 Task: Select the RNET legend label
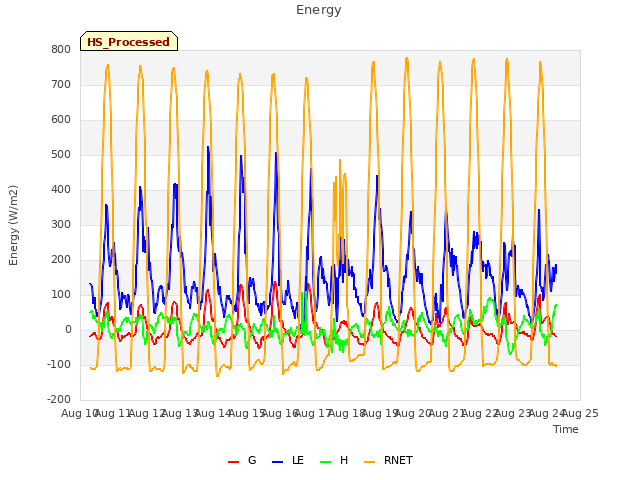[x=398, y=460]
